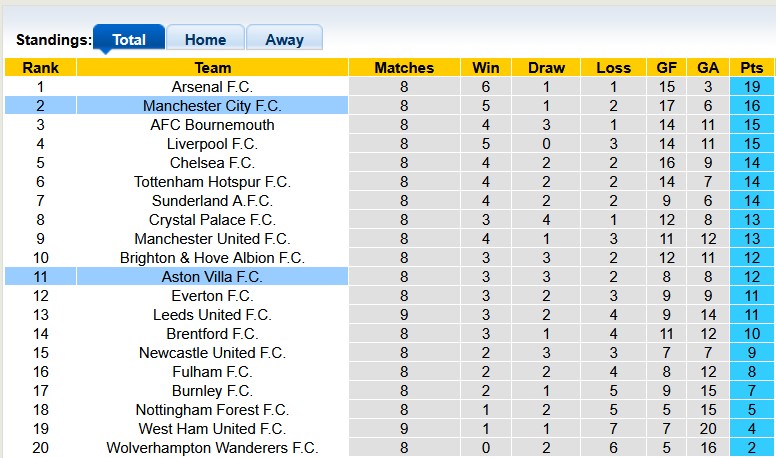Viewport: 776px width, 458px height.
Task: Click the Win column header
Action: point(486,68)
